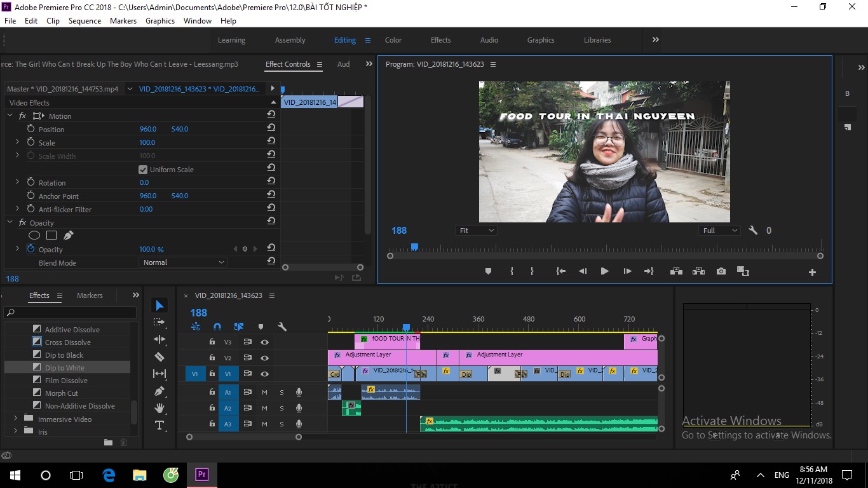Open the Graphics menu
The image size is (868, 488).
click(160, 21)
